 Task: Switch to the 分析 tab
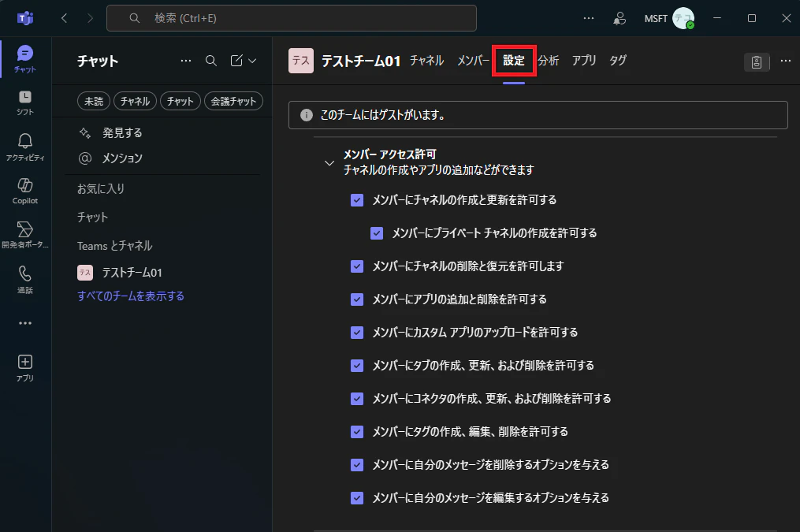coord(549,61)
